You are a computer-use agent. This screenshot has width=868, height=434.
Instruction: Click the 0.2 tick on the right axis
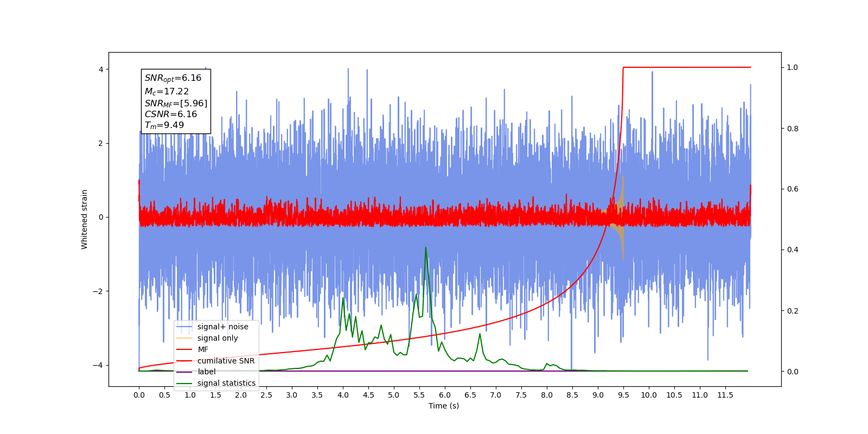793,311
